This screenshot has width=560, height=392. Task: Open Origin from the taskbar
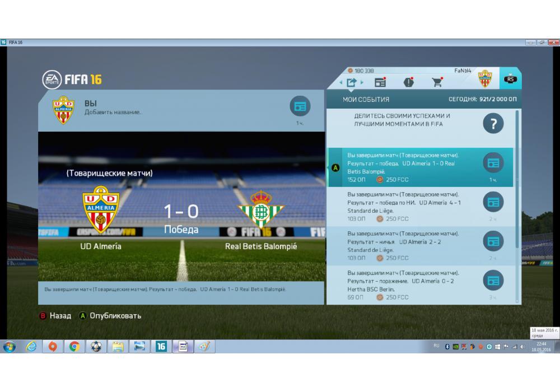(x=53, y=346)
